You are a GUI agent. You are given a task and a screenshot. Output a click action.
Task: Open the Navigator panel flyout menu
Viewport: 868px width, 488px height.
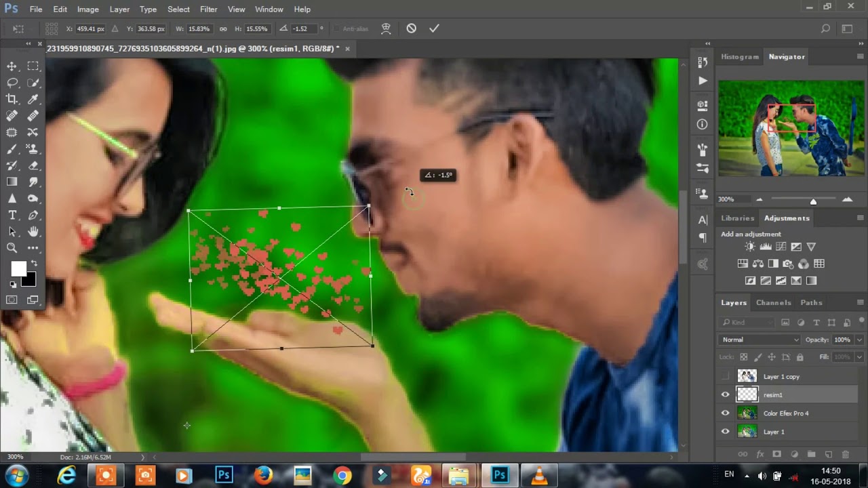(860, 57)
